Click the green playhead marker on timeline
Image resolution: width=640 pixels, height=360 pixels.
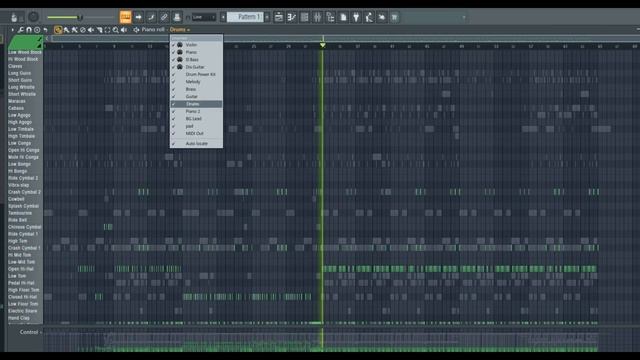(322, 45)
